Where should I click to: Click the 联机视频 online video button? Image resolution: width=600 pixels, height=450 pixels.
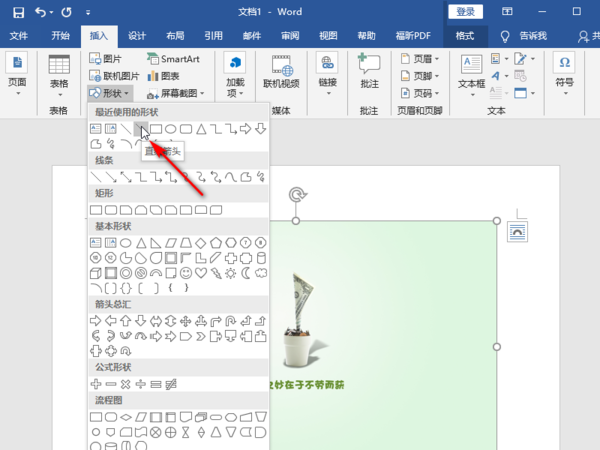coord(281,72)
